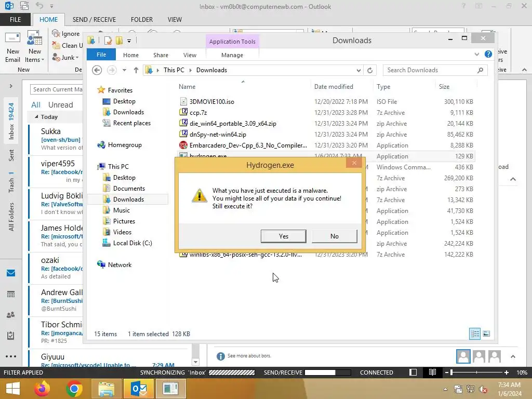Image resolution: width=532 pixels, height=399 pixels.
Task: Click the Explorer Forward arrow button
Action: (x=112, y=70)
